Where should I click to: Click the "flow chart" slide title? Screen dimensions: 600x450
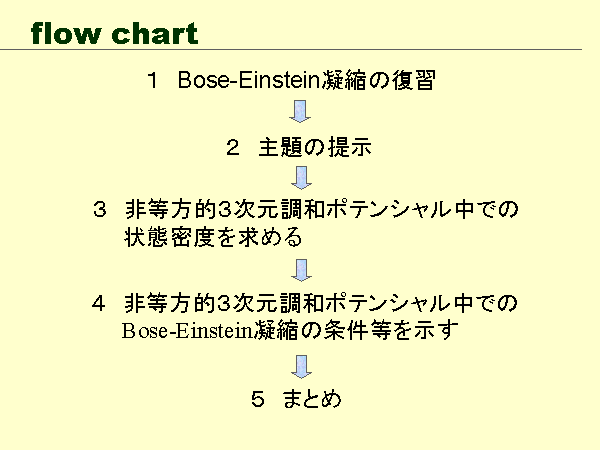[114, 33]
